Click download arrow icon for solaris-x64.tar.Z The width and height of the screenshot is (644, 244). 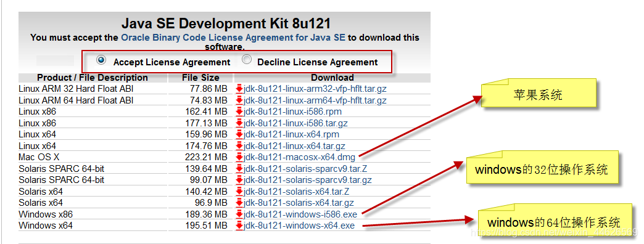click(239, 191)
